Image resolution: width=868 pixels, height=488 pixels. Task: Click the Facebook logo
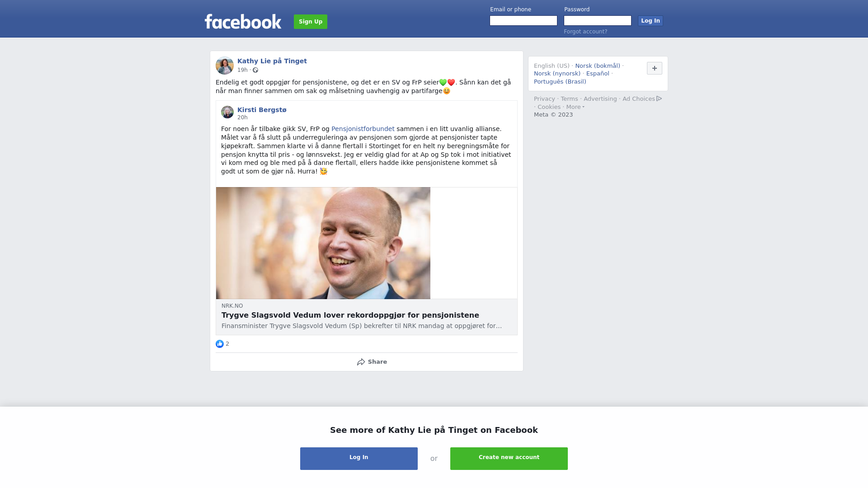(x=243, y=21)
